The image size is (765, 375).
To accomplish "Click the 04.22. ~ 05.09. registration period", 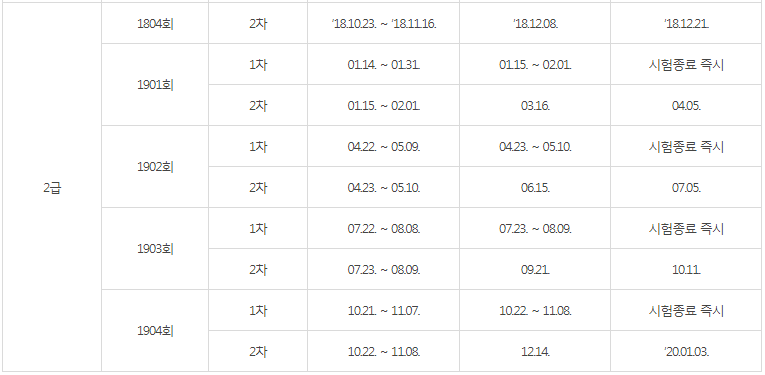I will [x=383, y=147].
